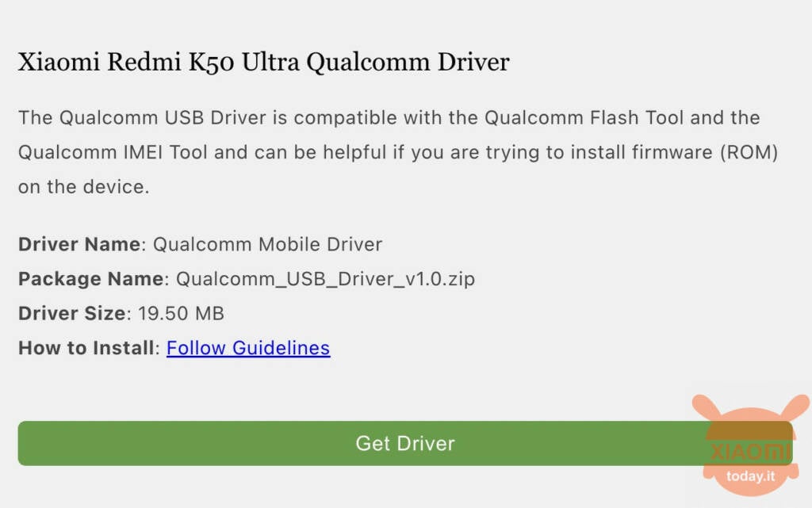Click the 19.50 MB size value

pyautogui.click(x=182, y=314)
